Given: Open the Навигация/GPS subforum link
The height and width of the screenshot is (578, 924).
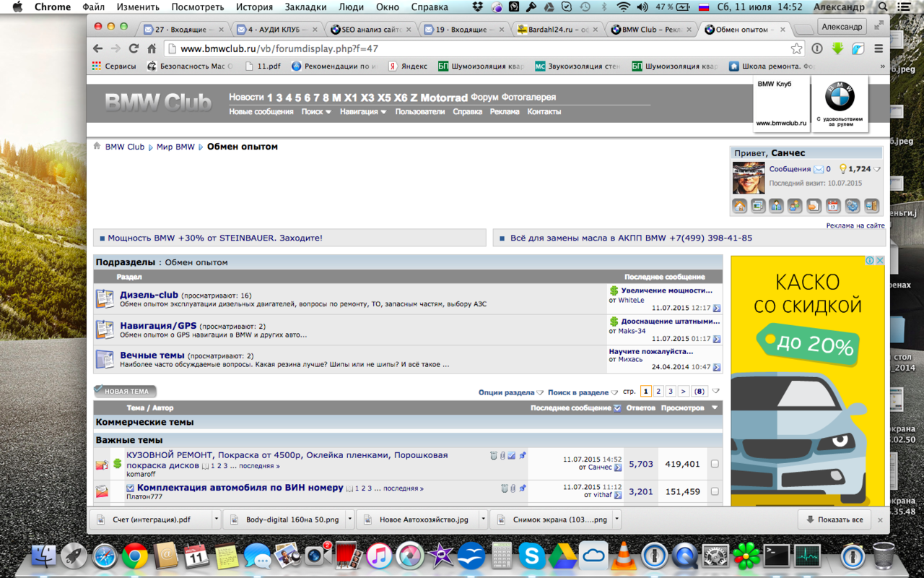Looking at the screenshot, I should pos(158,326).
